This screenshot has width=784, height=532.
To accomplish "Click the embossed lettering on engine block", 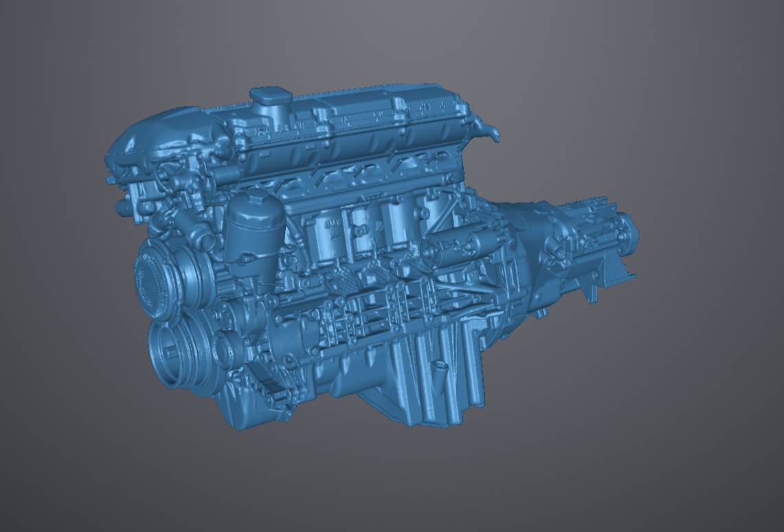I will click(332, 225).
